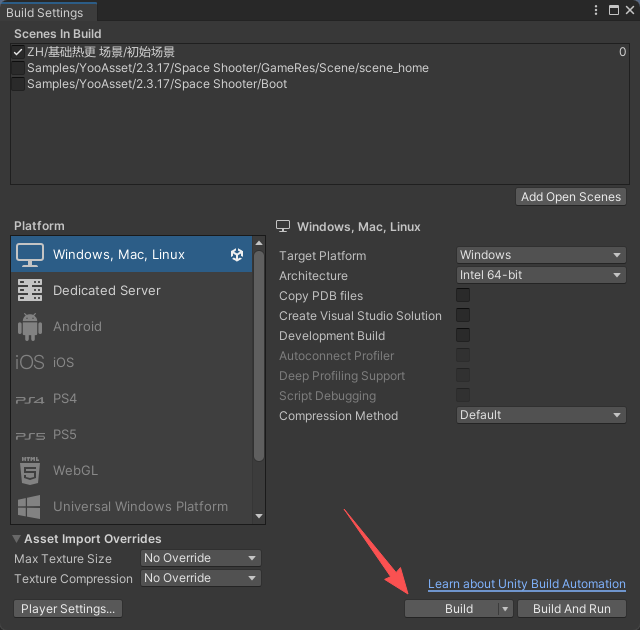Viewport: 640px width, 630px height.
Task: Select the Dedicated Server platform icon
Action: 30,291
